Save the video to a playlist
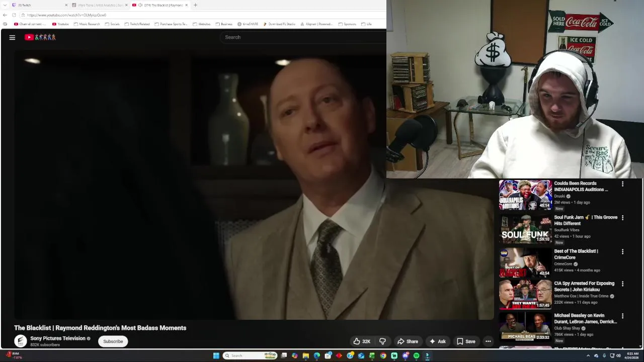 [466, 341]
